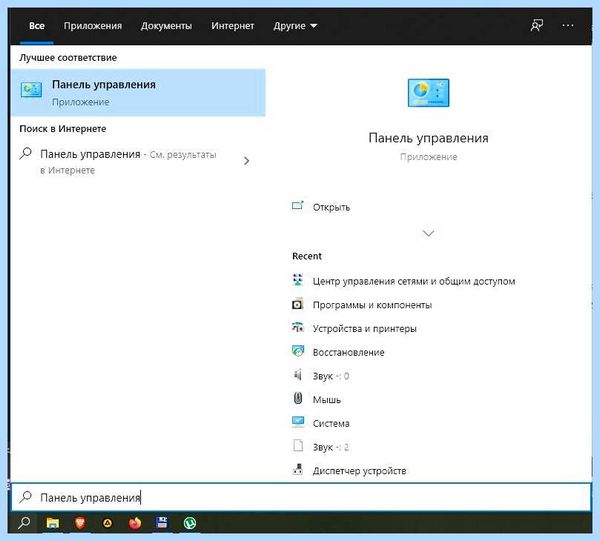Screen dimensions: 600x541
Task: Click in the search text input field
Action: [x=301, y=497]
